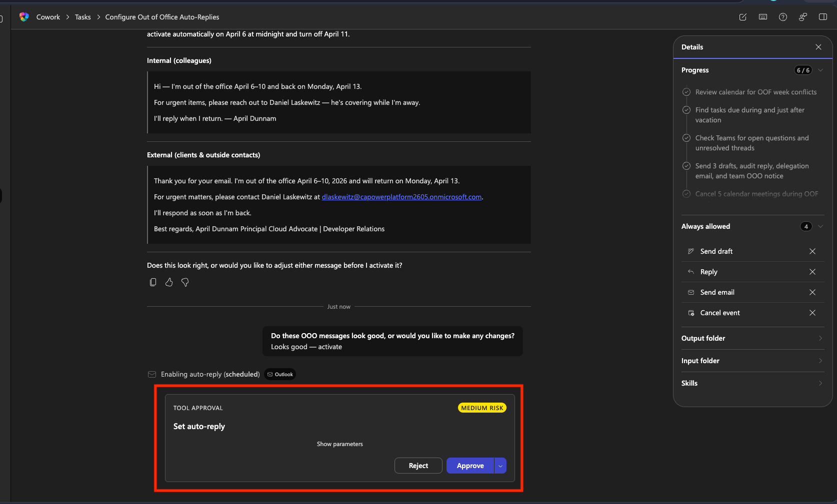Click the keyboard shortcuts icon
The width and height of the screenshot is (837, 504).
pos(763,17)
